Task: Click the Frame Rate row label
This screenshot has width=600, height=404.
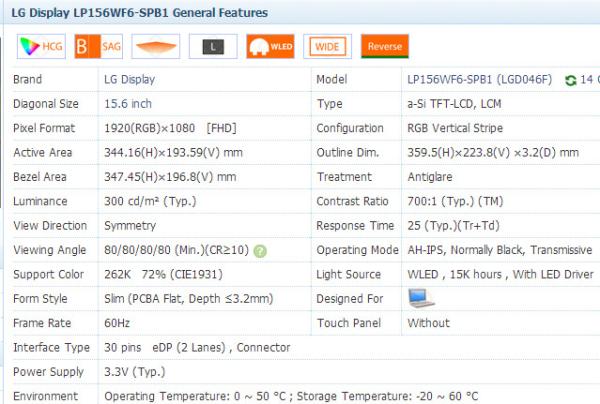Action: click(x=42, y=323)
